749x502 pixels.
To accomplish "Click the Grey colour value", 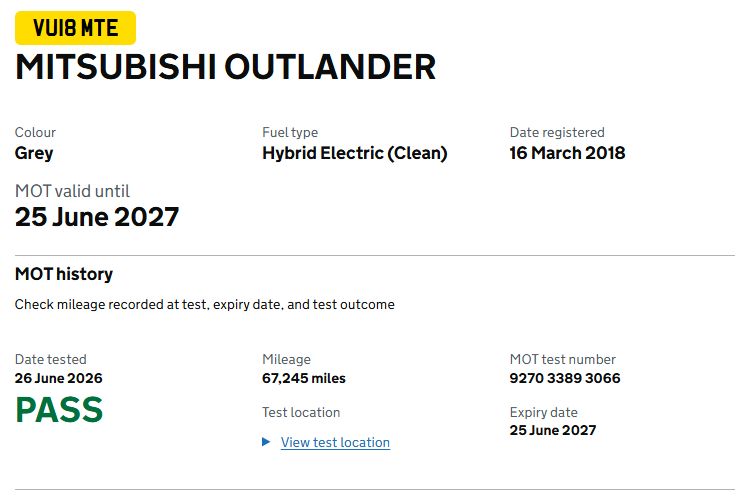I will tap(34, 154).
